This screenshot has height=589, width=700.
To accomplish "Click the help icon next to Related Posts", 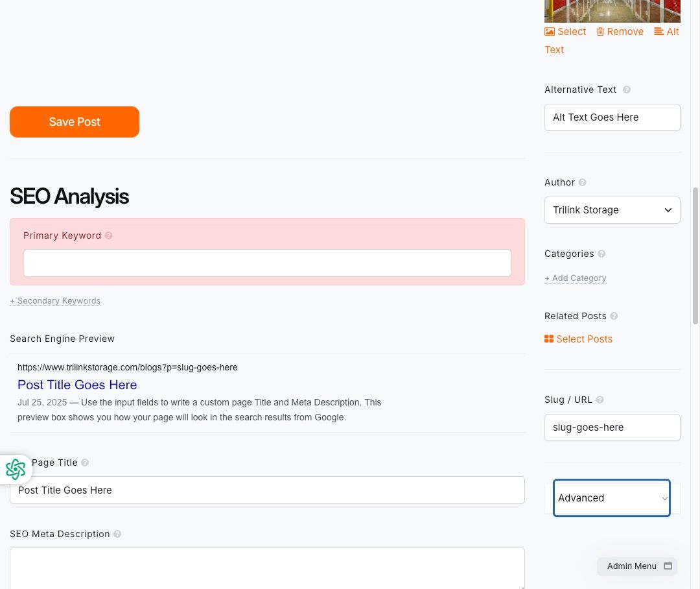I will pyautogui.click(x=614, y=316).
